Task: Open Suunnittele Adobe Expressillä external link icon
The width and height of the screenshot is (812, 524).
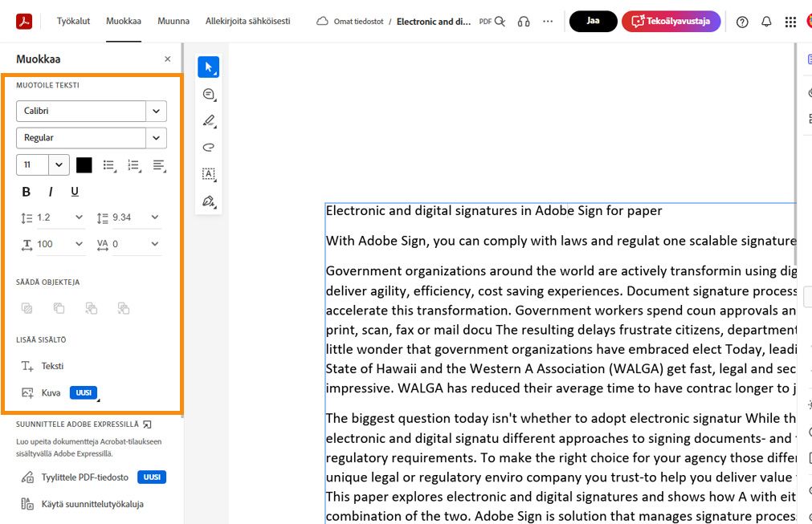Action: tap(148, 424)
